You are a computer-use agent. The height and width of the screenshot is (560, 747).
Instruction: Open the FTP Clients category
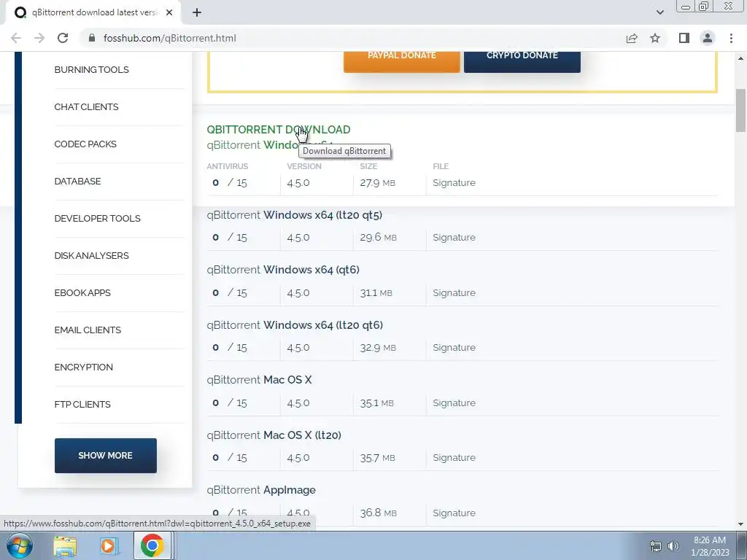[82, 404]
